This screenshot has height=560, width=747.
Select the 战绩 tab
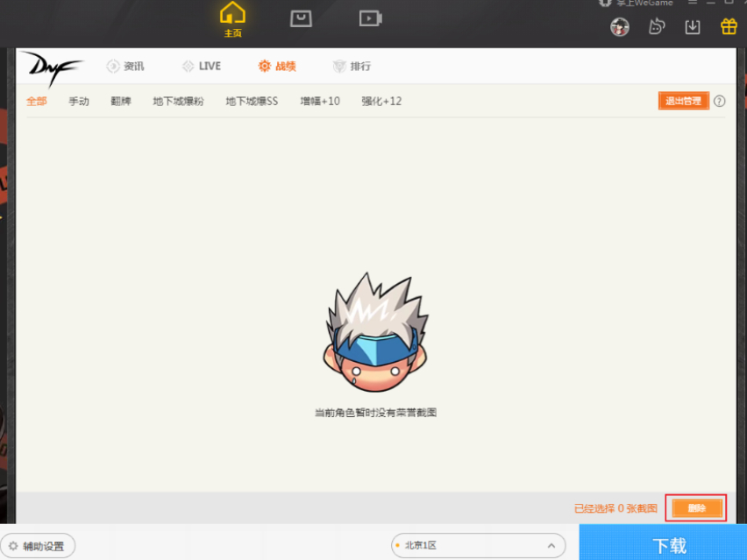point(277,67)
